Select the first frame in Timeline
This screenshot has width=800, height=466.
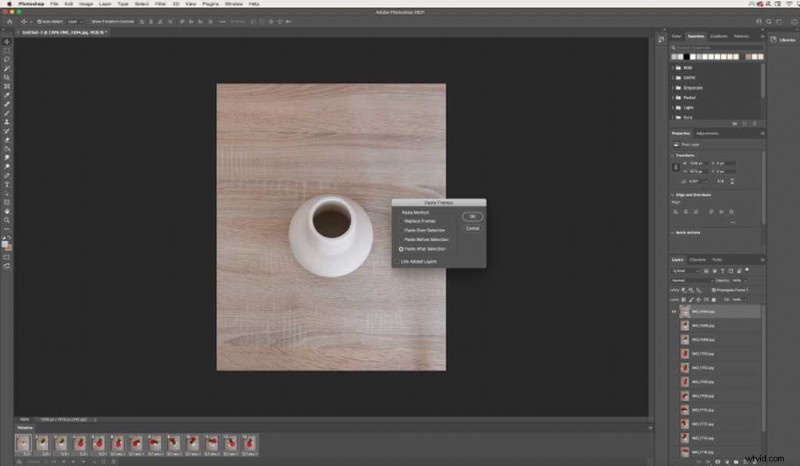coord(23,444)
